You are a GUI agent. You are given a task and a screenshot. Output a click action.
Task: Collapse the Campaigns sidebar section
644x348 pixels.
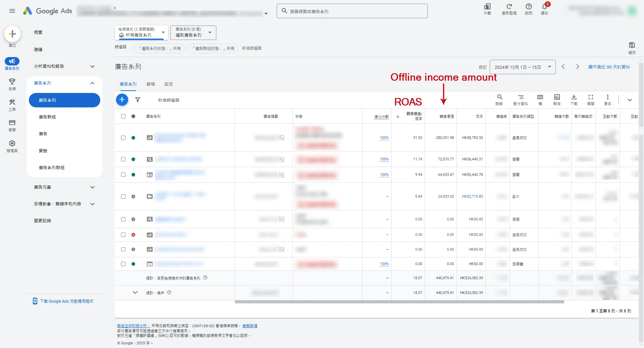92,83
